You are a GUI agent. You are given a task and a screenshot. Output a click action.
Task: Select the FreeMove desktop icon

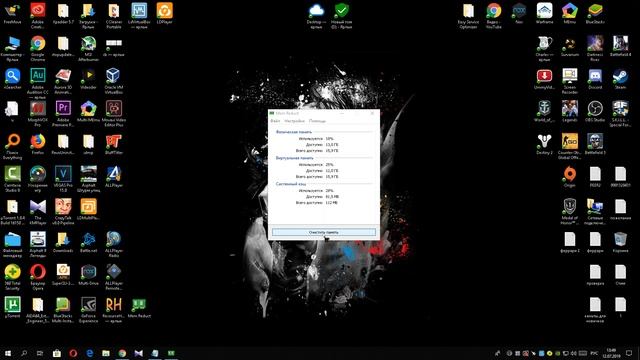coord(12,13)
